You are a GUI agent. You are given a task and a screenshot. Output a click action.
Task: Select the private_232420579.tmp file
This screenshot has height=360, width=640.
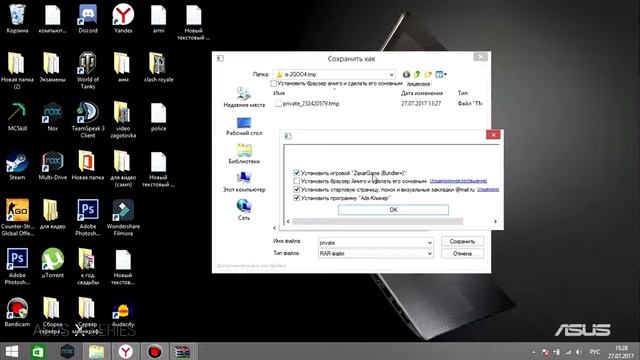[x=311, y=104]
